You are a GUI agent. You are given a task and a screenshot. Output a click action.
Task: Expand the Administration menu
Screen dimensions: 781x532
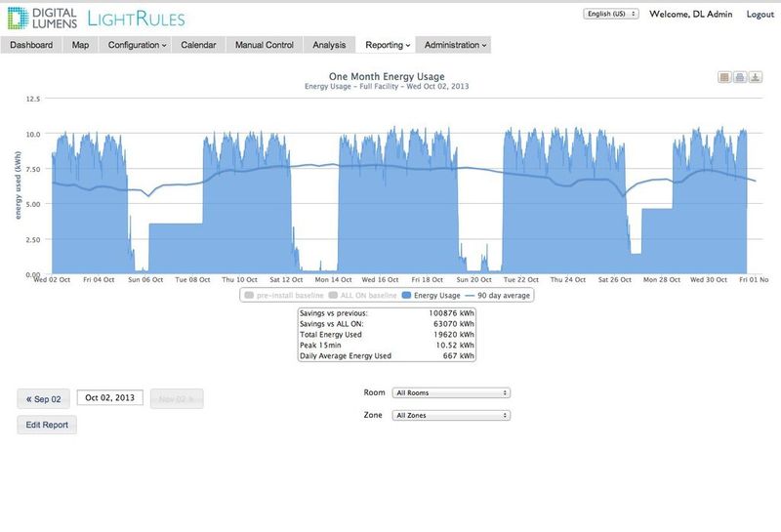455,45
